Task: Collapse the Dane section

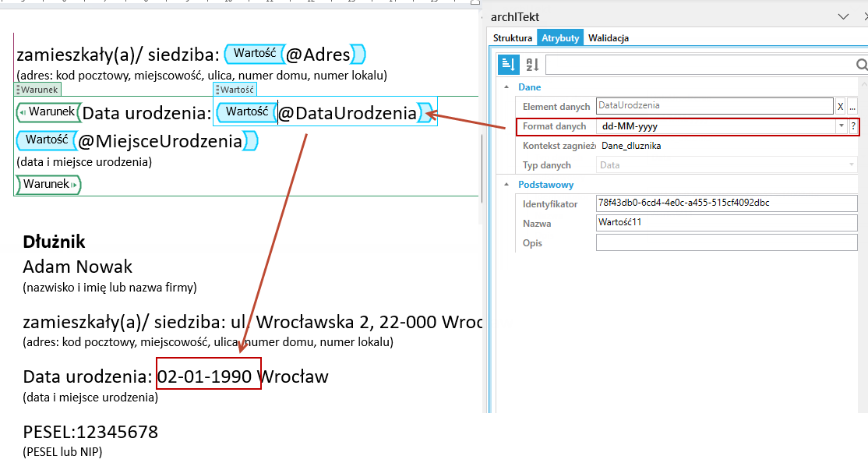Action: pyautogui.click(x=506, y=87)
